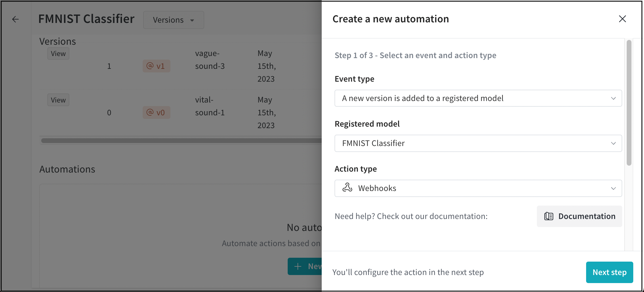Click the webhooks icon in Action type
The height and width of the screenshot is (292, 644).
tap(347, 188)
